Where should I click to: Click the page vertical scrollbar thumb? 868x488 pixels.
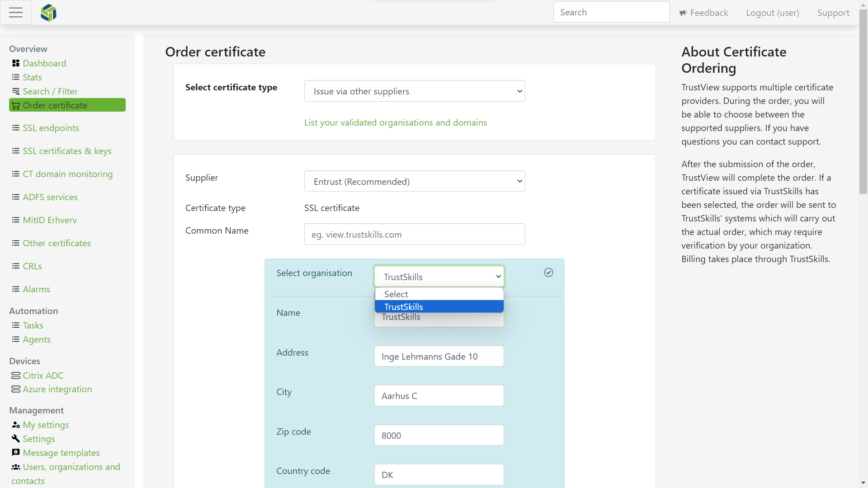pyautogui.click(x=863, y=102)
